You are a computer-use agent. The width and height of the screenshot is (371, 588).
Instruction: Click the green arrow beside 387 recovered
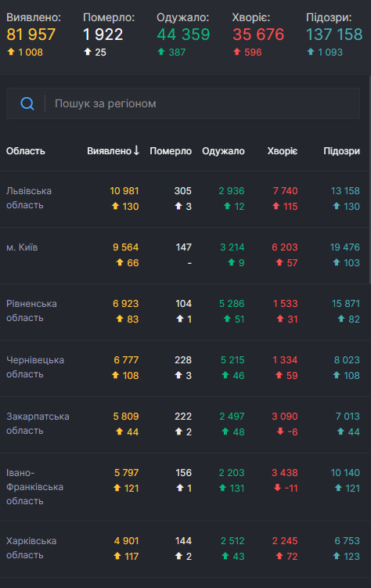coord(161,52)
